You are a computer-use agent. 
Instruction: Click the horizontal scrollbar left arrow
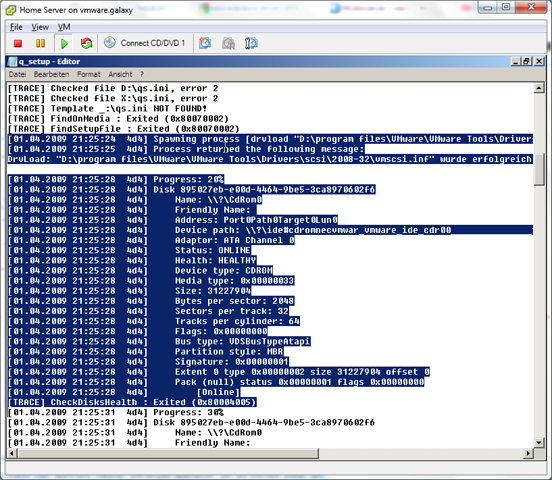[x=12, y=453]
